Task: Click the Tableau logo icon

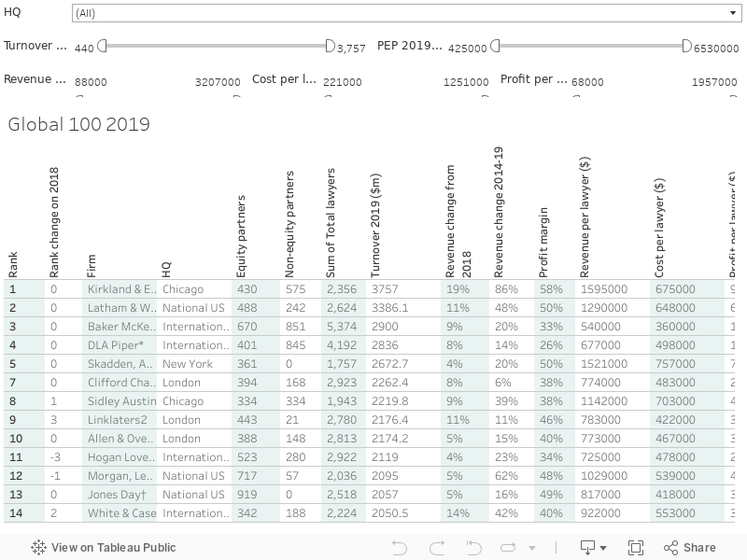Action: [39, 548]
